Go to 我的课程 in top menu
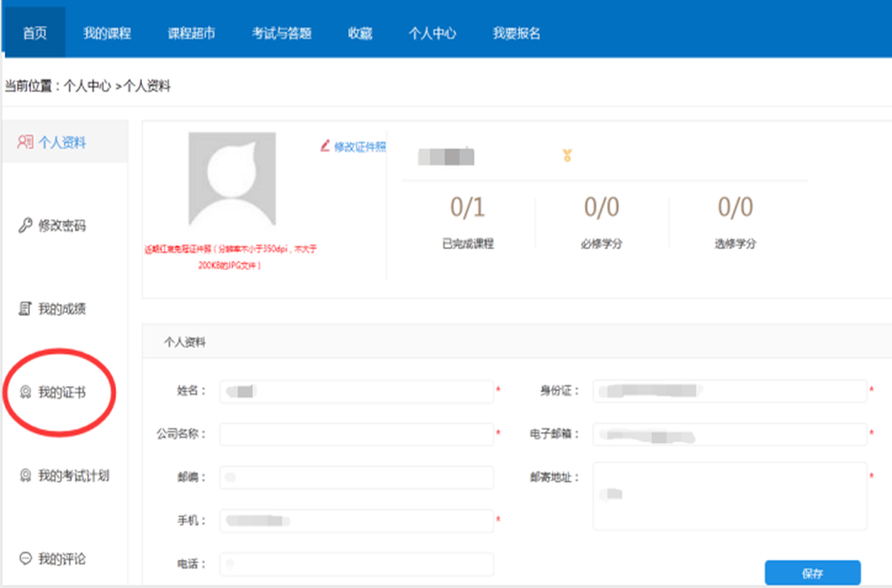Screen dimensions: 892x588 (106, 34)
